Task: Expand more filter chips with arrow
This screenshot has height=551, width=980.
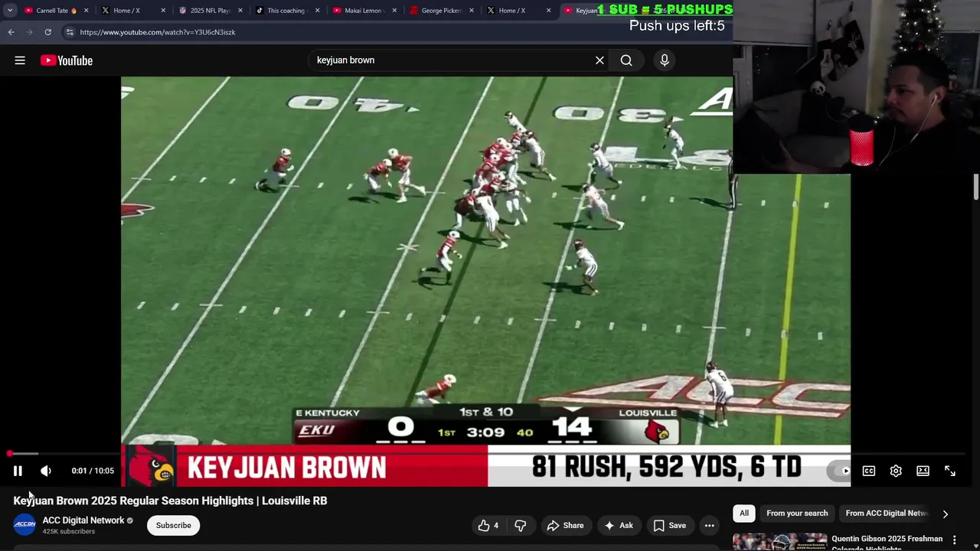Action: tap(946, 514)
